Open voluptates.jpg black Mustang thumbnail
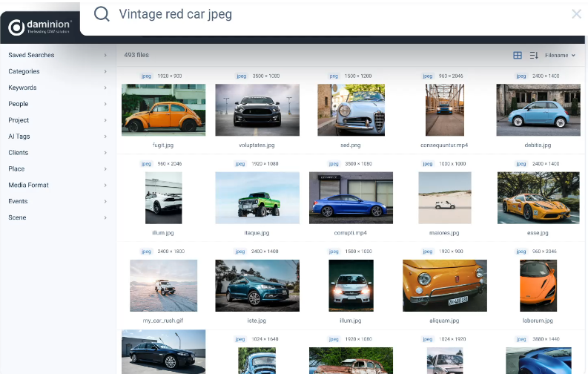This screenshot has height=374, width=588. coord(257,110)
